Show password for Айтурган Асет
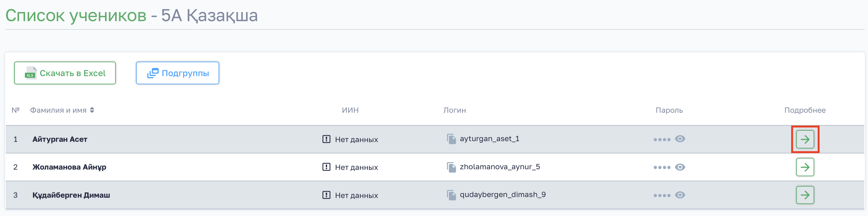This screenshot has width=868, height=216. tap(680, 139)
